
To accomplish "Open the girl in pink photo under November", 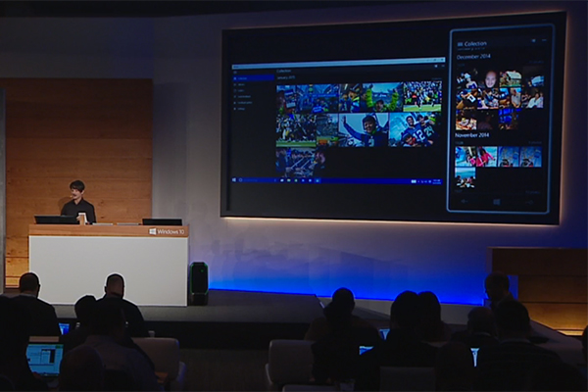I will tap(487, 157).
